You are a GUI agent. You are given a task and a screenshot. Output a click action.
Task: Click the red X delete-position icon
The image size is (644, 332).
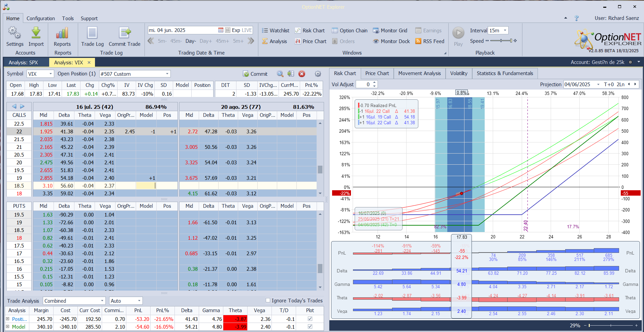(x=302, y=74)
